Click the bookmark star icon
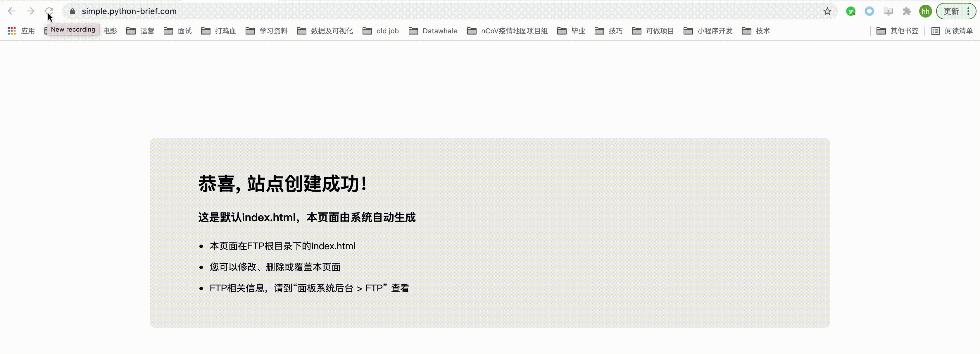Viewport: 980px width, 354px height. click(826, 11)
